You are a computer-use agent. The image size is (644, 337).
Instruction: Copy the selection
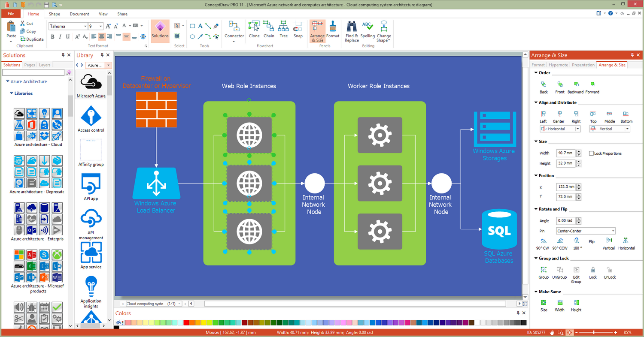[x=28, y=31]
